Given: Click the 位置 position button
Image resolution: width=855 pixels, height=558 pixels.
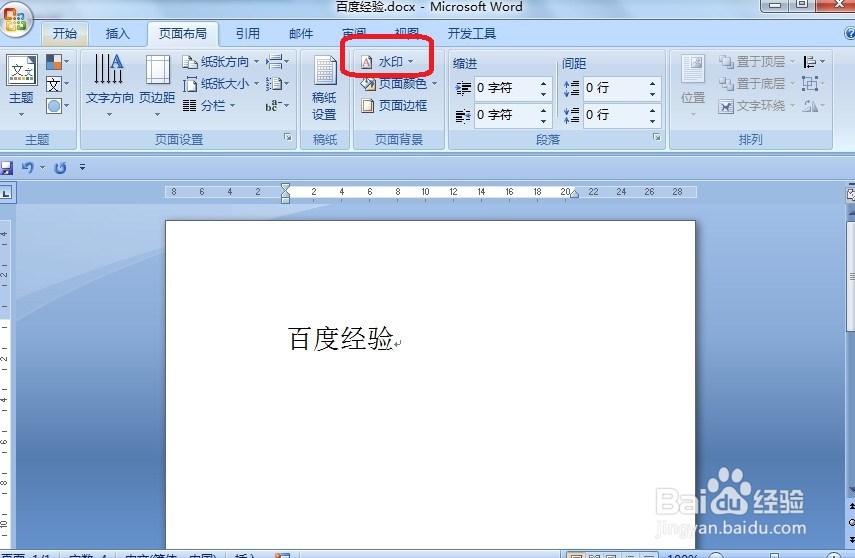Looking at the screenshot, I should click(x=693, y=86).
